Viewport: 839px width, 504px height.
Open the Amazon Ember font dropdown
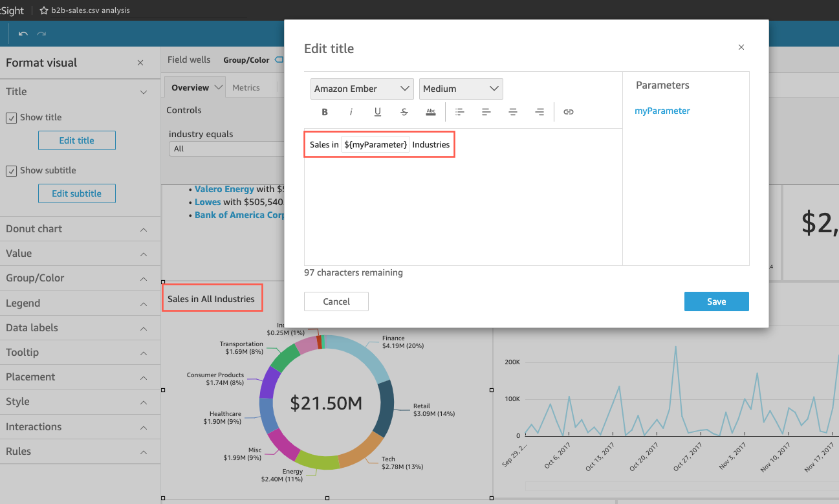(x=362, y=89)
